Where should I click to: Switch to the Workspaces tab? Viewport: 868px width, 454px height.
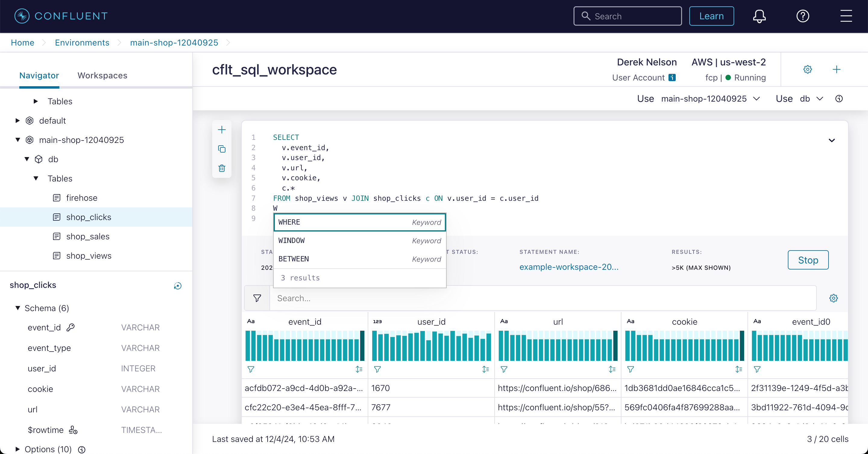point(102,75)
